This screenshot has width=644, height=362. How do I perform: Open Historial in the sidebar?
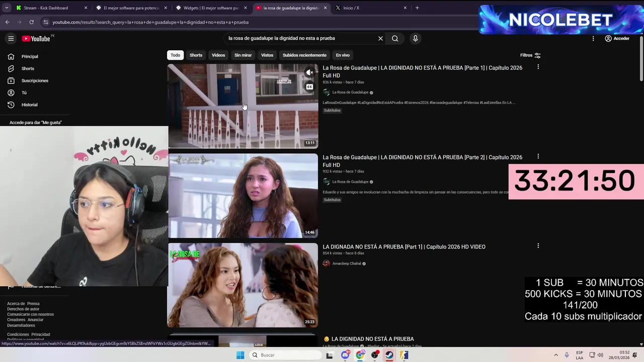29,105
